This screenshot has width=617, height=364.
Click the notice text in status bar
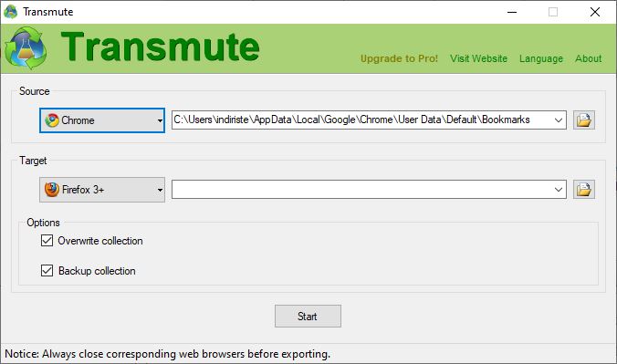[167, 354]
